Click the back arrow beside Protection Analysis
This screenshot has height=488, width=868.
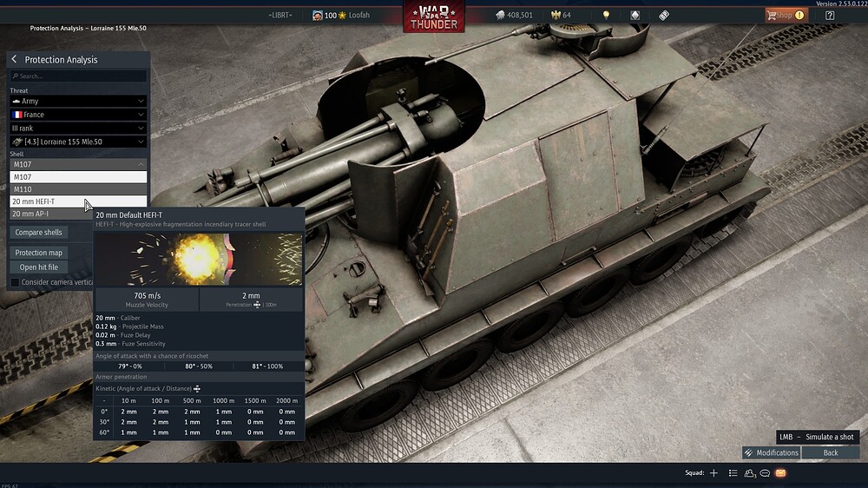[15, 60]
